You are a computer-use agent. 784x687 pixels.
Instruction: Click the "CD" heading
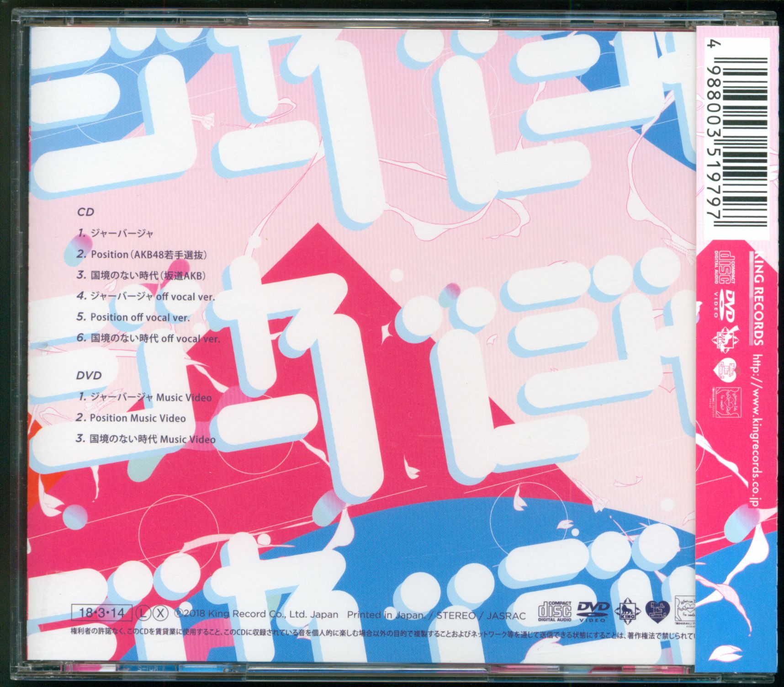pos(85,212)
